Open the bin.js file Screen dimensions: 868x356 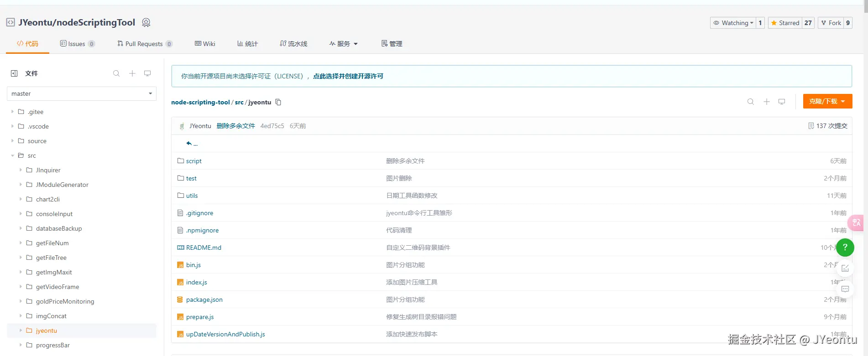193,265
